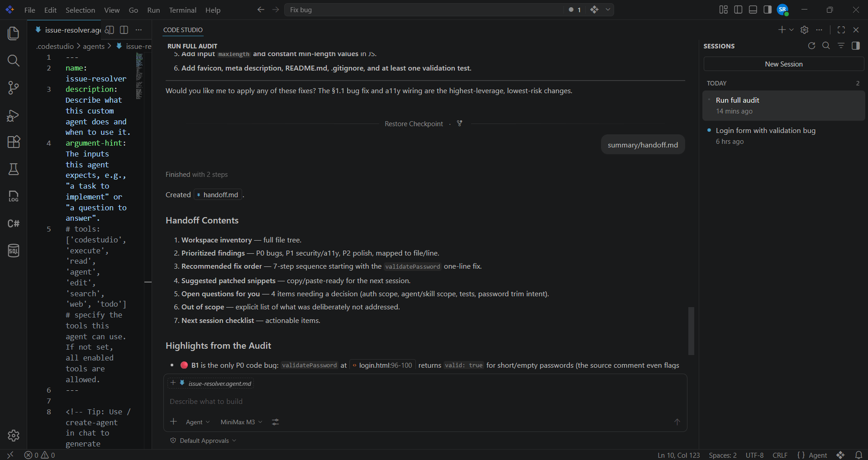Viewport: 868px width, 460px height.
Task: Open the Terminal menu
Action: tap(182, 10)
